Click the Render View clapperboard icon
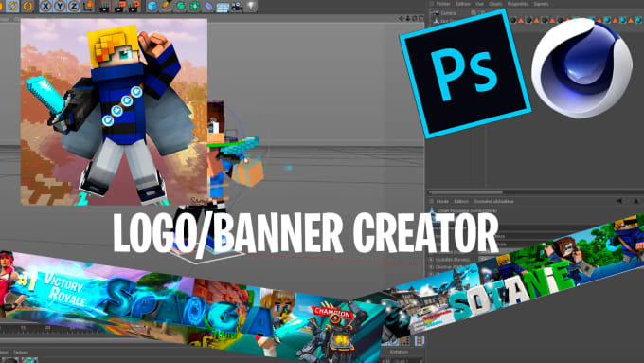This screenshot has width=644, height=363. click(x=104, y=7)
